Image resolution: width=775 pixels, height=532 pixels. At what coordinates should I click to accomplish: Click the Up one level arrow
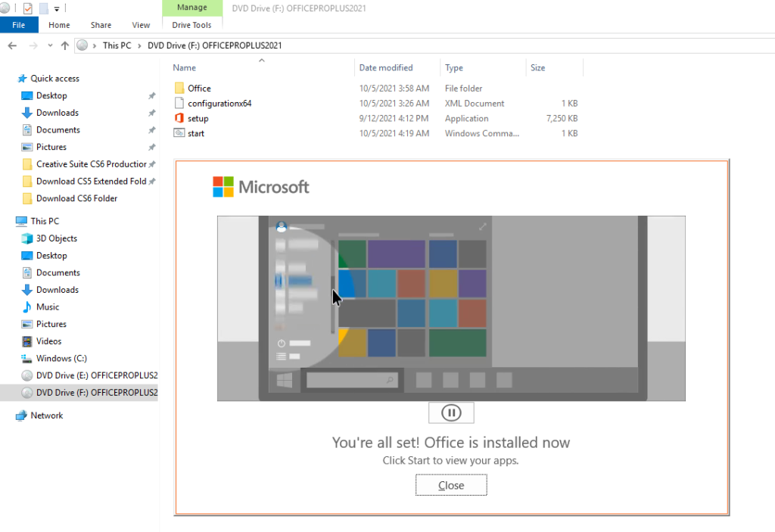pos(65,45)
